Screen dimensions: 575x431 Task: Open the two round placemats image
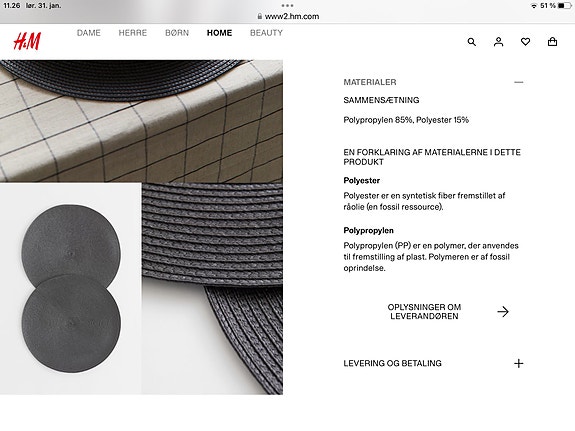coord(71,289)
